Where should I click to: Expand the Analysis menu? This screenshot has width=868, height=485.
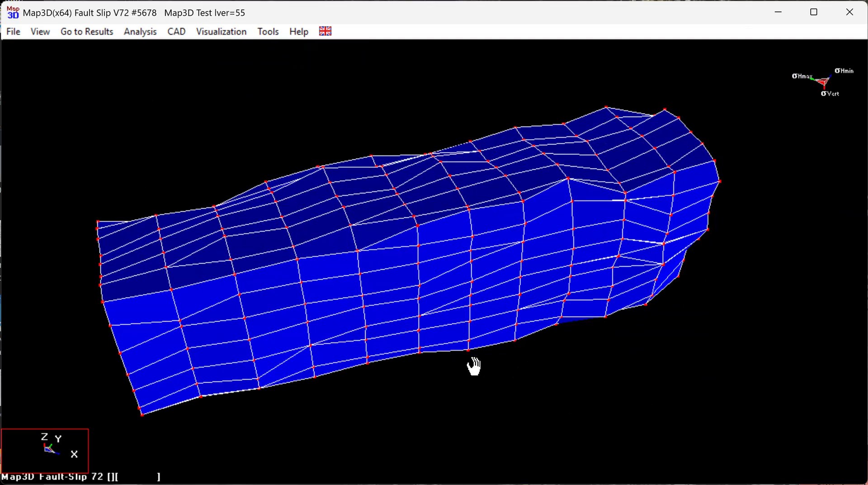(x=140, y=32)
